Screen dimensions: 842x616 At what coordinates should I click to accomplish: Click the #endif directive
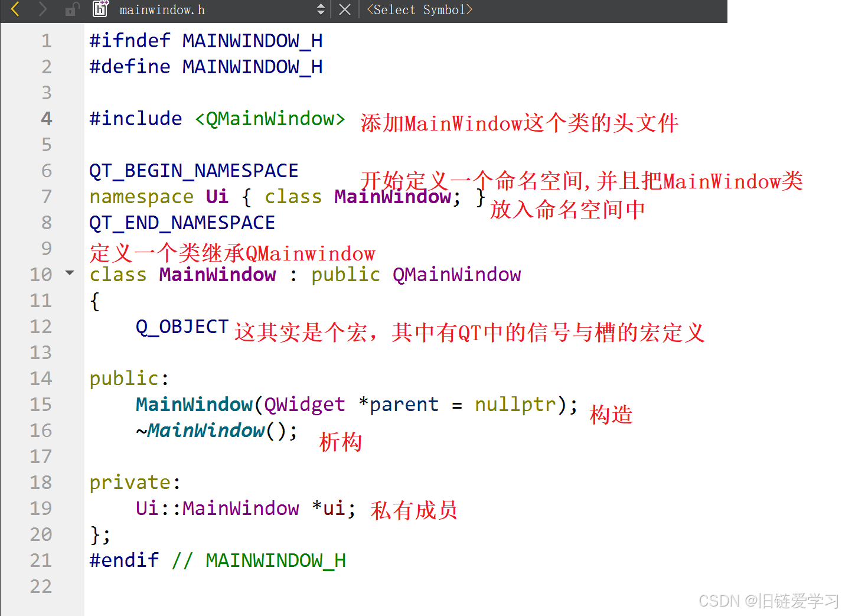(x=124, y=560)
